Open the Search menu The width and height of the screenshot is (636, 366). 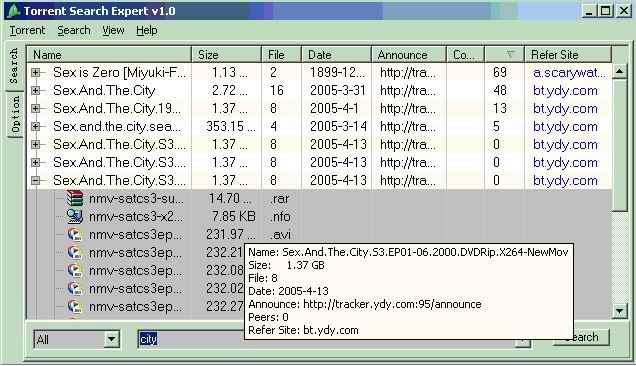click(74, 30)
